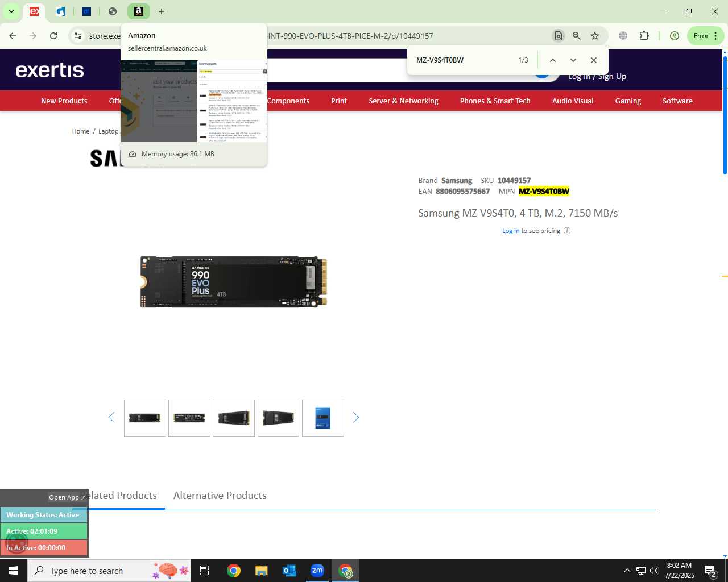Viewport: 728px width, 582px height.
Task: Go to previous find match
Action: click(553, 60)
